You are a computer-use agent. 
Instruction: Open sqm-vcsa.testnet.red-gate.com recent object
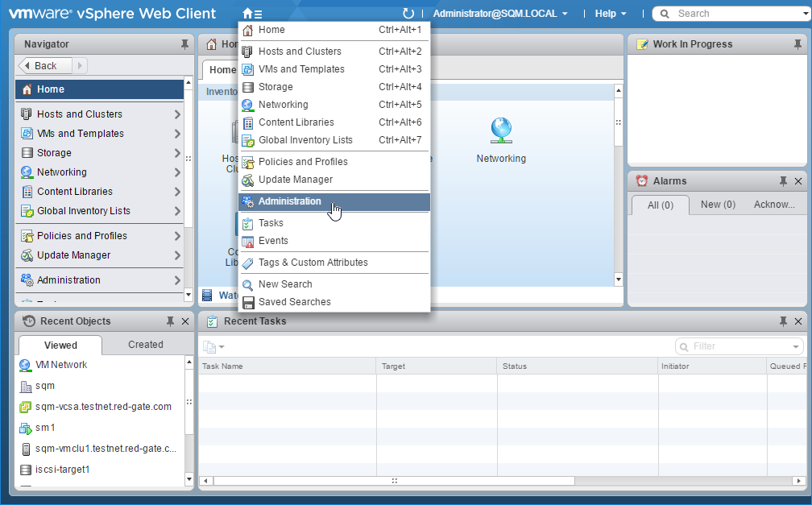click(103, 407)
